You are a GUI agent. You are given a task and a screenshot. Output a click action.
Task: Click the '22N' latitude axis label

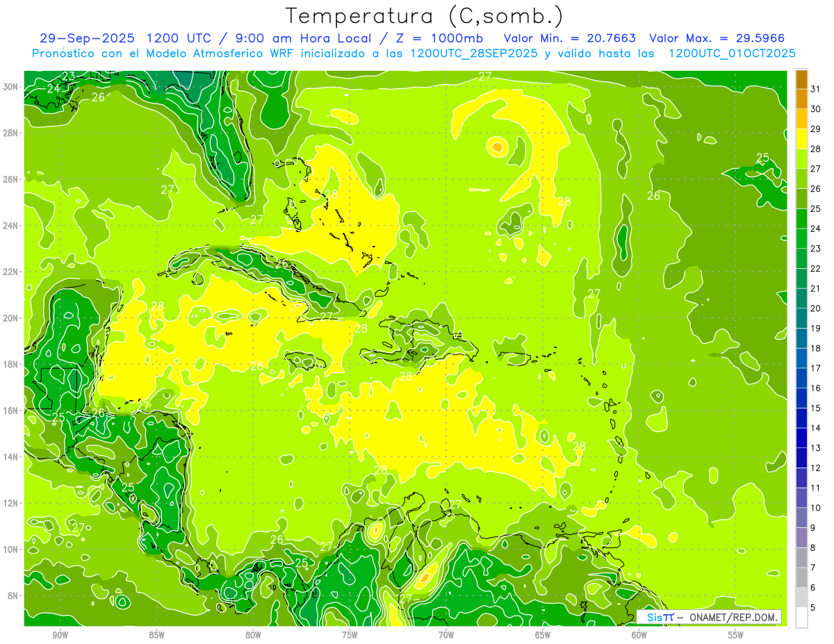click(10, 272)
